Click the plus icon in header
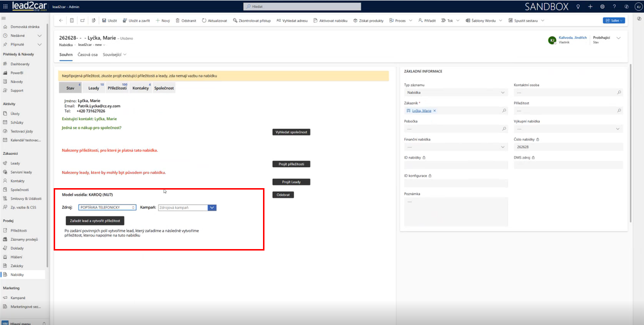Image resolution: width=644 pixels, height=325 pixels. pos(590,7)
